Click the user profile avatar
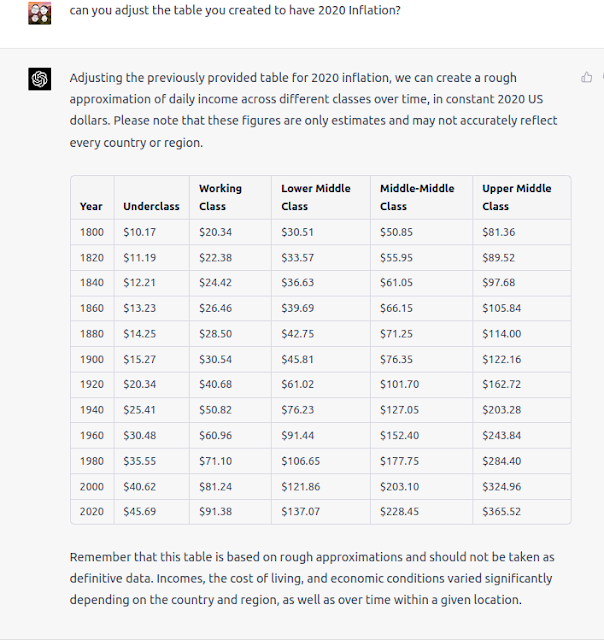This screenshot has height=640, width=604. pyautogui.click(x=40, y=13)
